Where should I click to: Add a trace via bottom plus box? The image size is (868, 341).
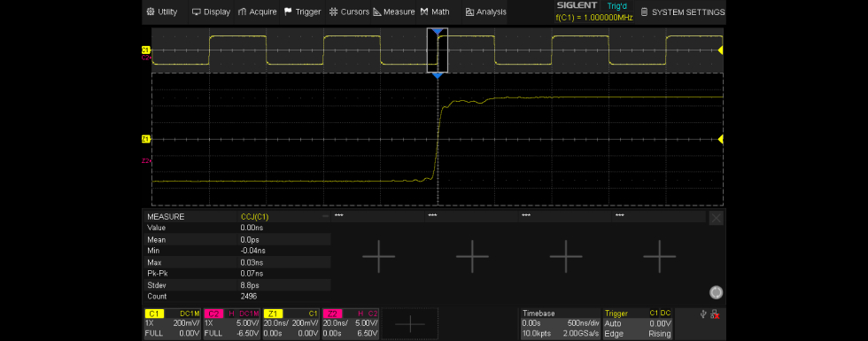pyautogui.click(x=409, y=324)
